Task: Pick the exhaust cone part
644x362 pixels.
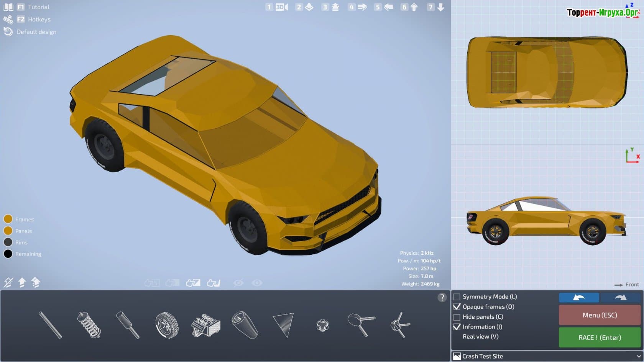Action: pos(245,325)
